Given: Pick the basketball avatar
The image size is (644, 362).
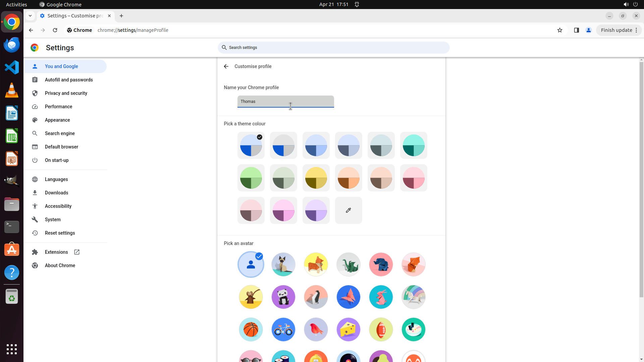Looking at the screenshot, I should [x=251, y=329].
